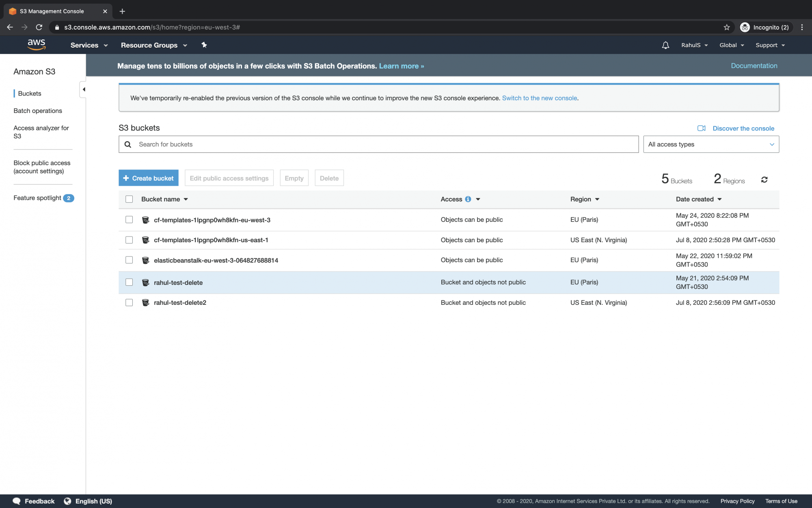812x508 pixels.
Task: Switch to the Batch operations section
Action: (38, 111)
